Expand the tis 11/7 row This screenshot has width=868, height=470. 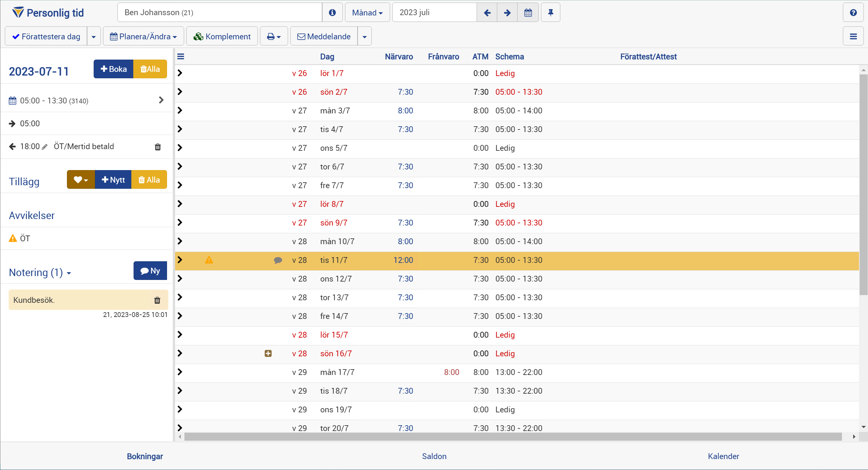(180, 260)
